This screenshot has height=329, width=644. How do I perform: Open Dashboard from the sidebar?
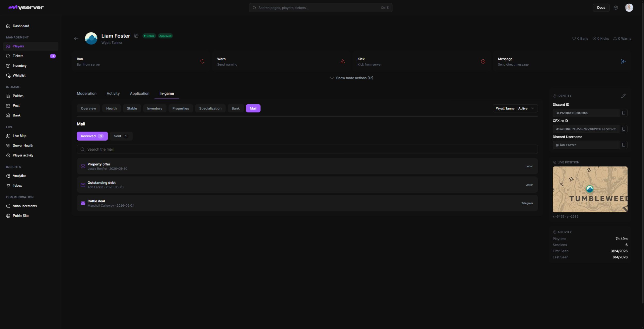pyautogui.click(x=31, y=26)
